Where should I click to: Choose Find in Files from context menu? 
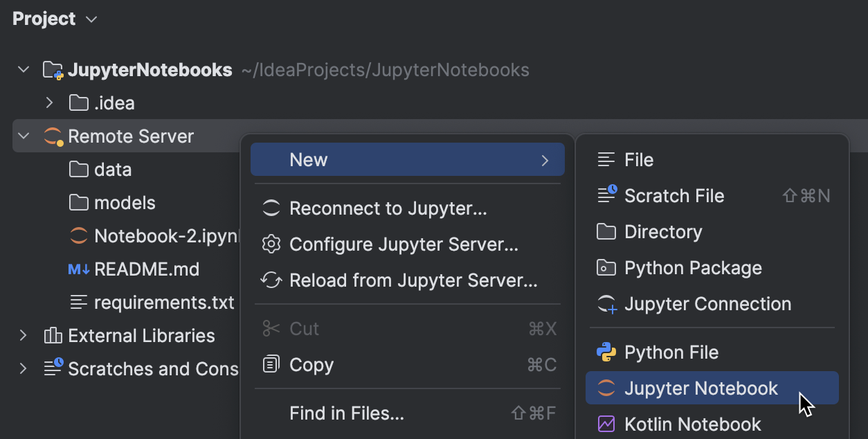click(x=346, y=414)
